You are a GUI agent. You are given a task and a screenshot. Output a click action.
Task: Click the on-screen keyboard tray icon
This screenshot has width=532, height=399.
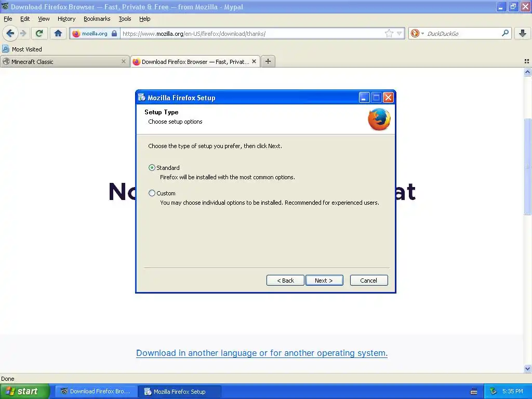[474, 392]
